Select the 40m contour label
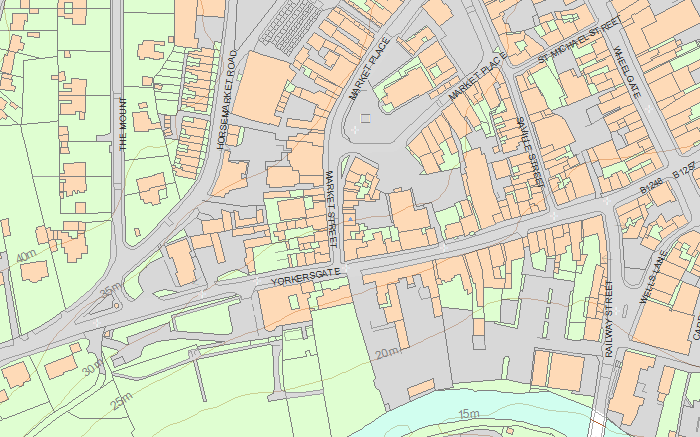 click(26, 256)
